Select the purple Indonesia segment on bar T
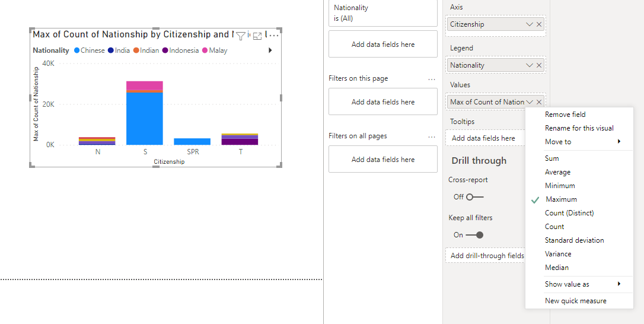Screen dimensions: 644x324 [240, 142]
